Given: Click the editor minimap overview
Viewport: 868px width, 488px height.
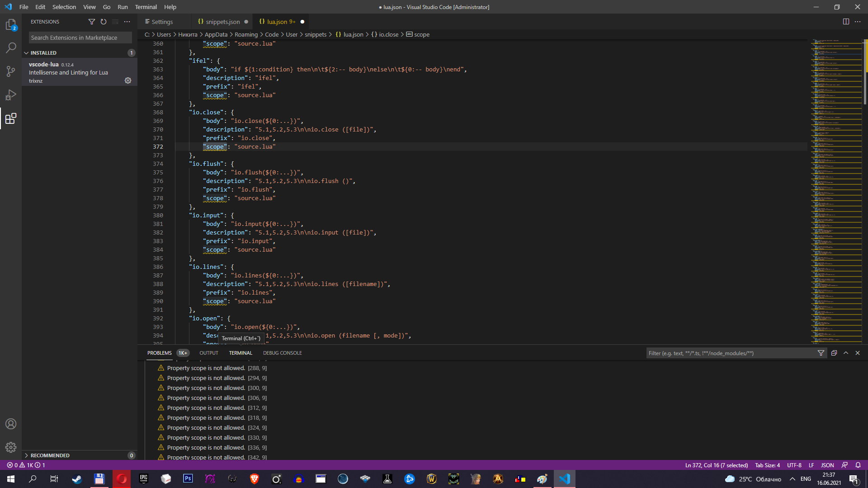Looking at the screenshot, I should [x=836, y=181].
